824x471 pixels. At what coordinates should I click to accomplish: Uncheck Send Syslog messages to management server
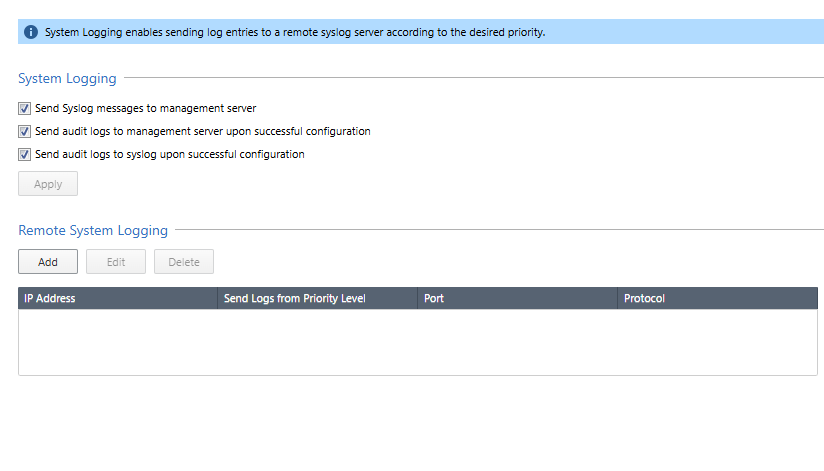tap(24, 108)
